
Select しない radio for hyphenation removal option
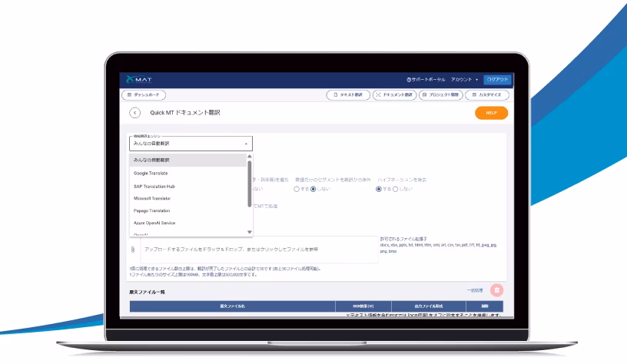click(396, 189)
